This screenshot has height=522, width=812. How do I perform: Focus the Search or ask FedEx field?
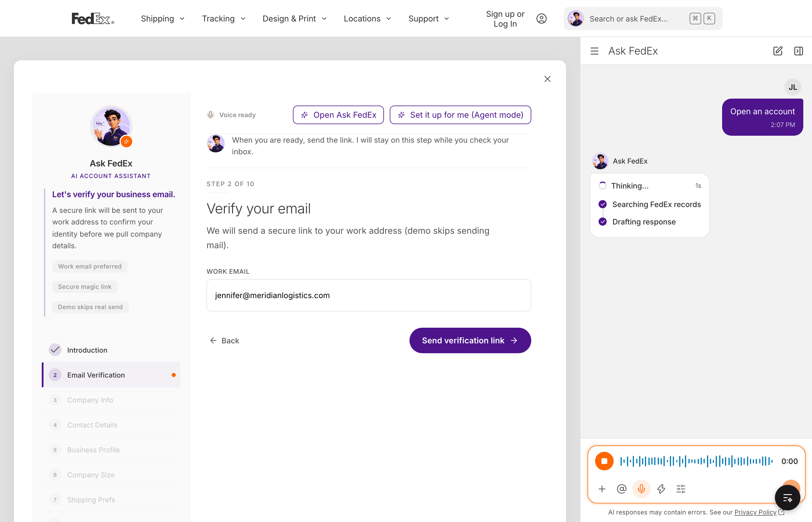tap(643, 19)
